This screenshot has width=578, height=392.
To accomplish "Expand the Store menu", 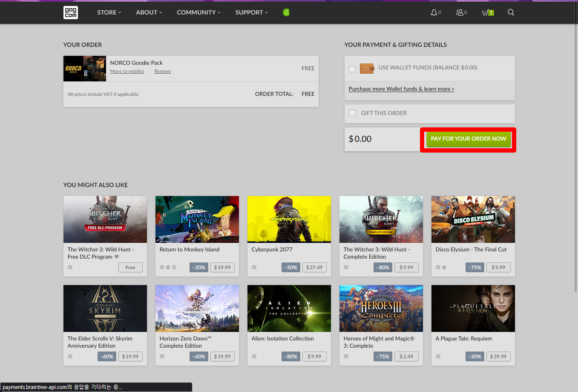I will click(x=109, y=12).
